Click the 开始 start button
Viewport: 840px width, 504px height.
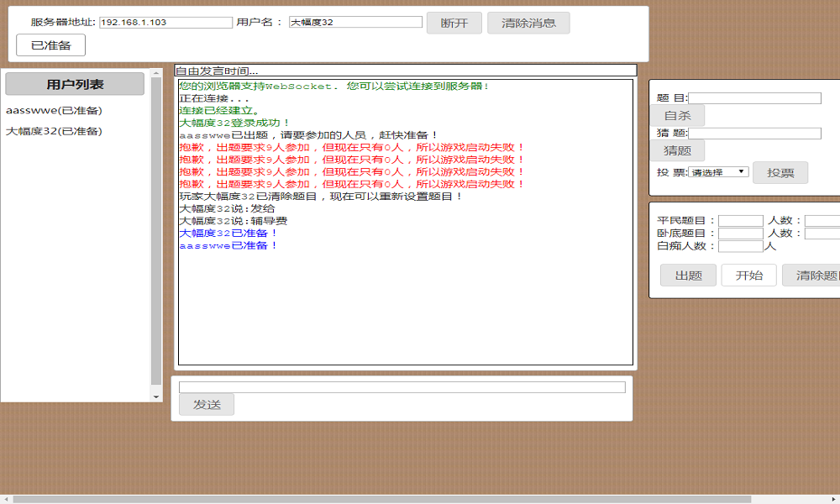click(x=748, y=276)
